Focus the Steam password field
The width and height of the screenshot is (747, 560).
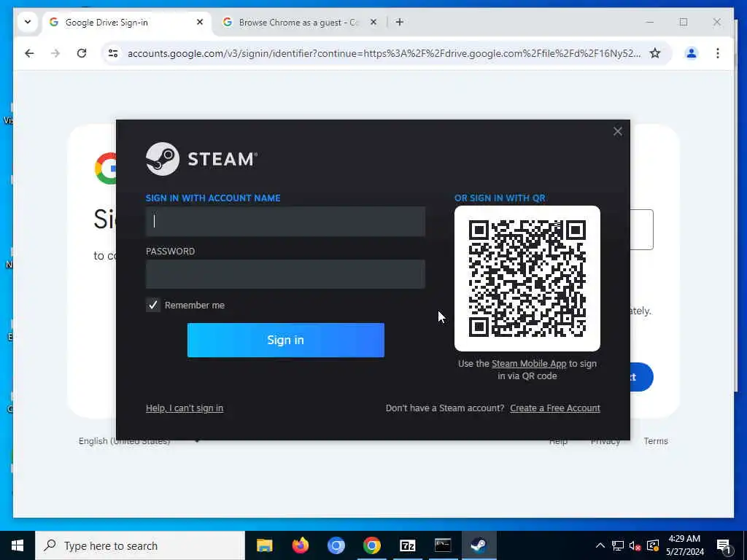point(285,274)
